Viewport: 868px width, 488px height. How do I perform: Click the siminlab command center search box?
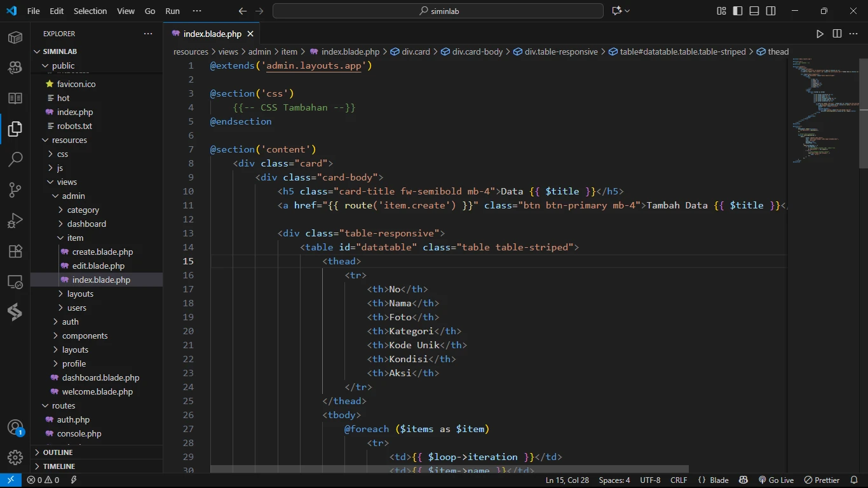tap(438, 11)
